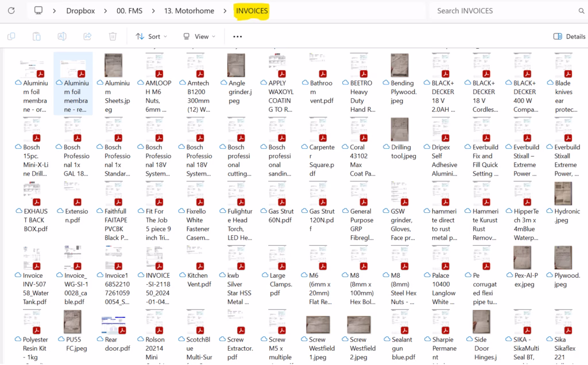Image resolution: width=588 pixels, height=365 pixels.
Task: Open the Sort dropdown
Action: 152,36
